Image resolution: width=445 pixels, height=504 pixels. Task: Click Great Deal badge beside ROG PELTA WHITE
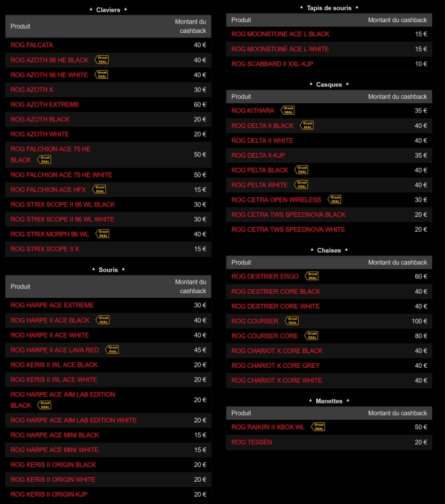pyautogui.click(x=301, y=185)
